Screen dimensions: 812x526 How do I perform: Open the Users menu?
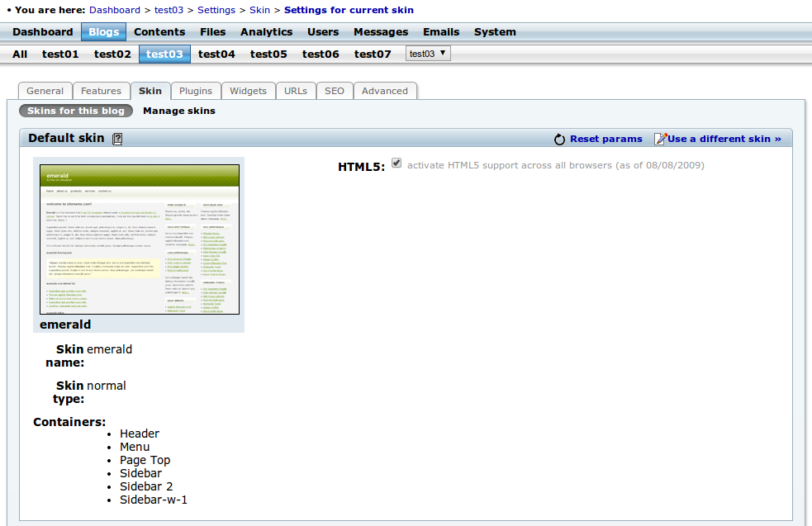click(323, 32)
